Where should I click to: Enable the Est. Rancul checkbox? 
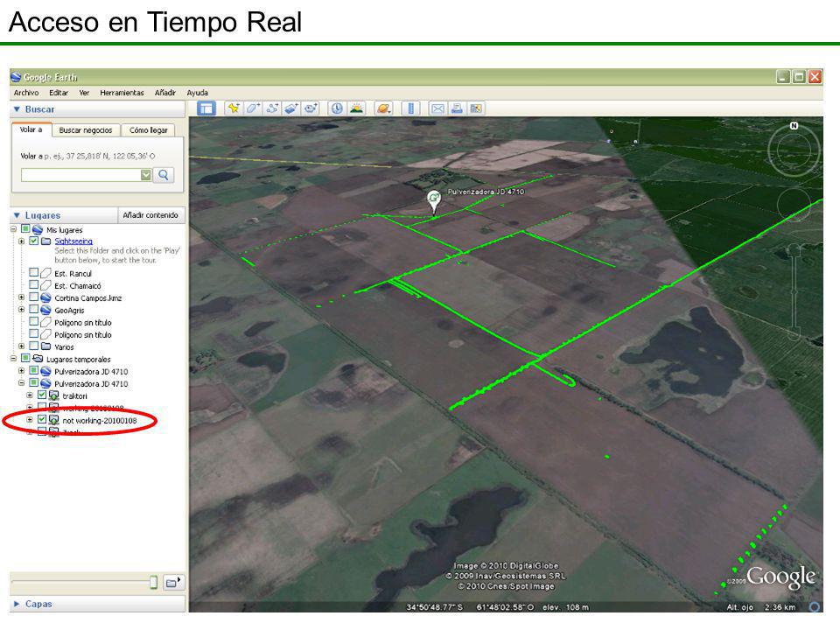tap(34, 273)
